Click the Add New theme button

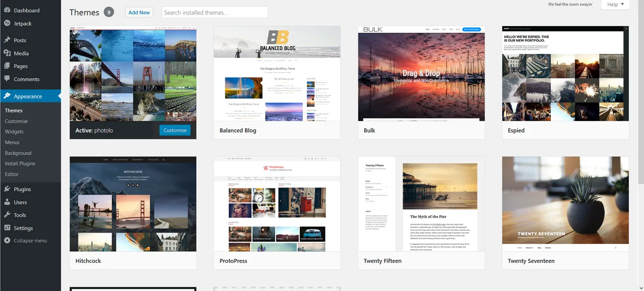point(139,13)
